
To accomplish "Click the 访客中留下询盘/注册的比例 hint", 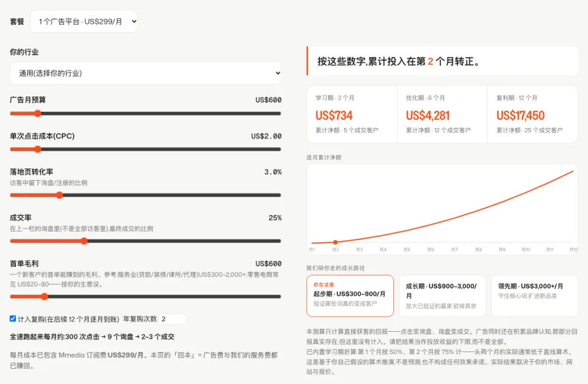I will [48, 183].
